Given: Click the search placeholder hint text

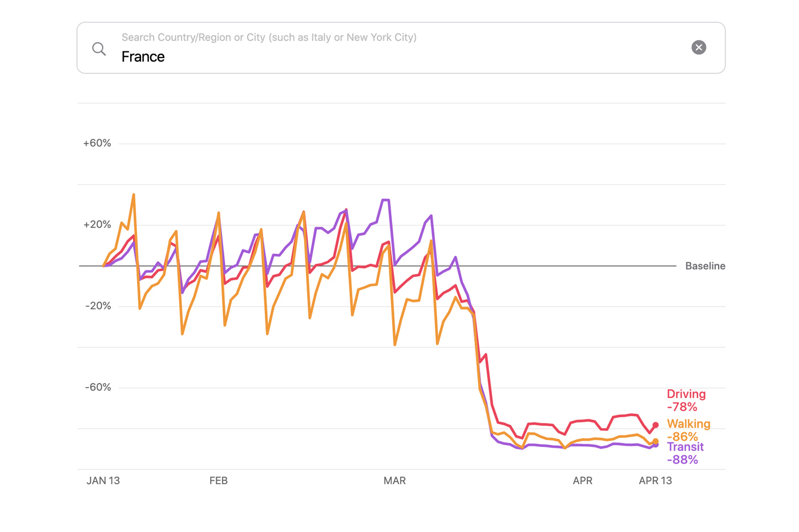Looking at the screenshot, I should 269,37.
